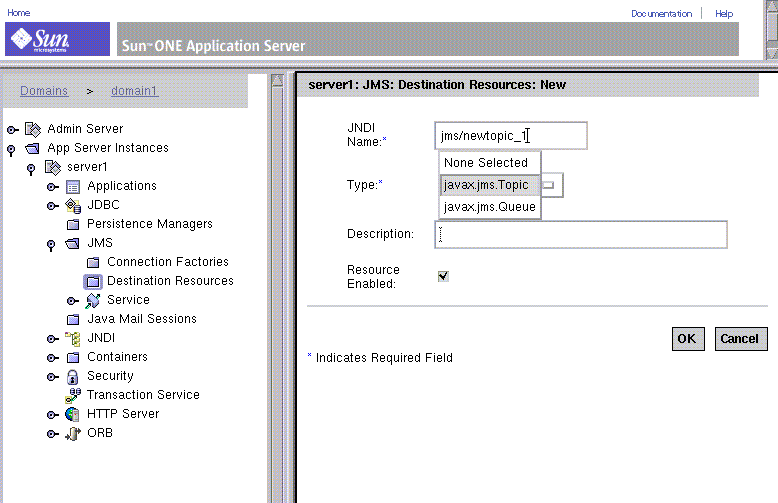Click the Connection Factories folder icon
Image resolution: width=778 pixels, height=503 pixels.
pos(93,262)
